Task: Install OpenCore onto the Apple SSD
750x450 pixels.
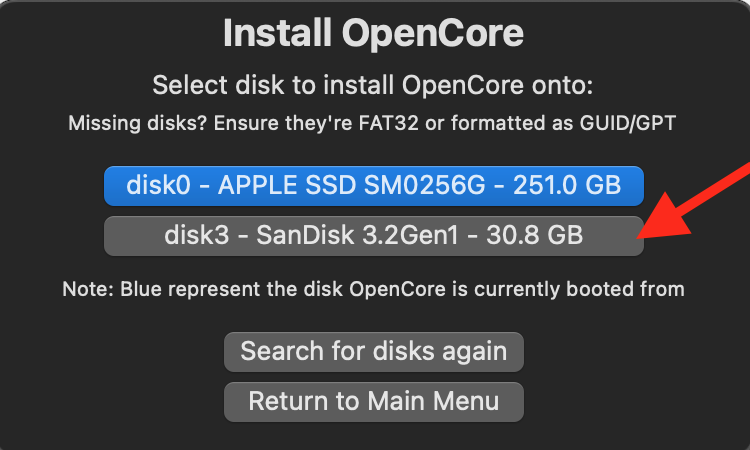Action: [373, 185]
